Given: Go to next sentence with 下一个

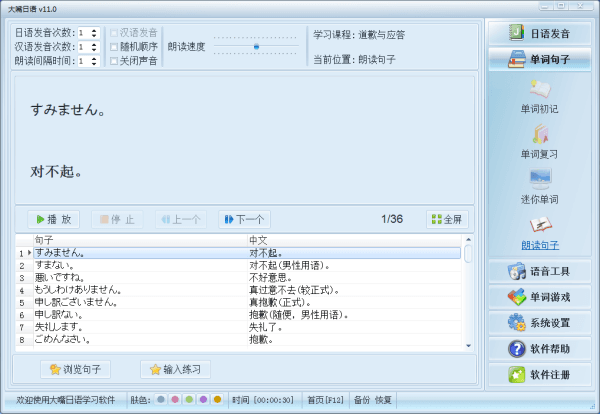Looking at the screenshot, I should (x=243, y=219).
